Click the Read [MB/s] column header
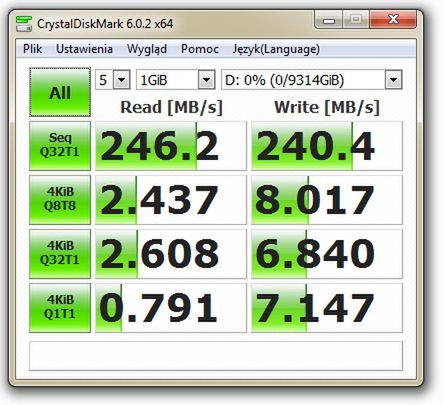This screenshot has width=443, height=405. click(171, 107)
